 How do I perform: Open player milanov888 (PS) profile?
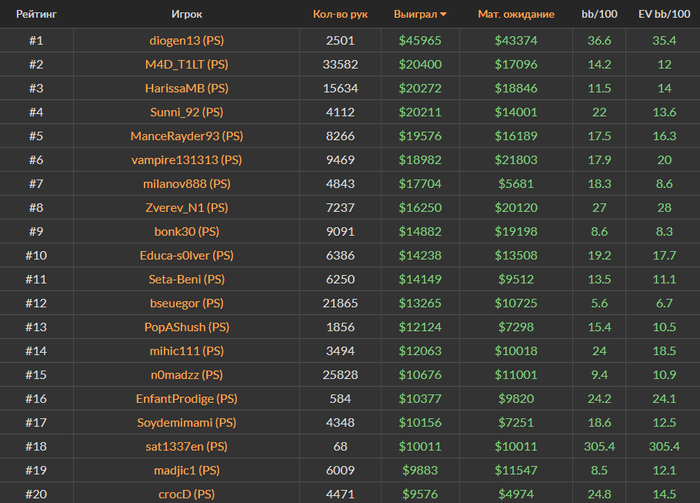click(x=187, y=184)
